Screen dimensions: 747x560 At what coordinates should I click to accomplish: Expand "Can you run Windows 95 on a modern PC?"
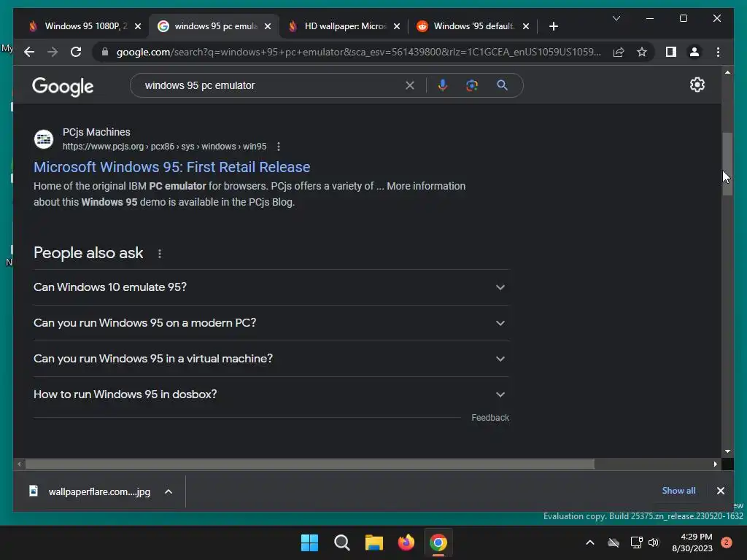(x=271, y=323)
